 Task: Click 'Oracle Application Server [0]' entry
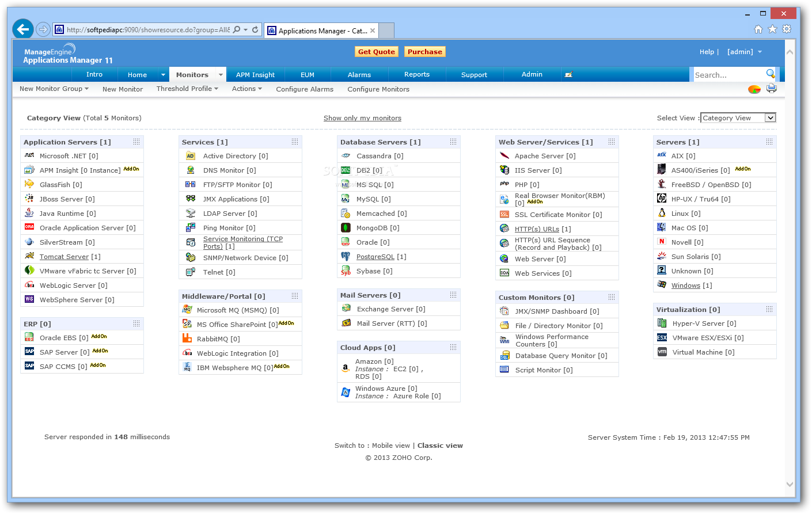point(88,228)
